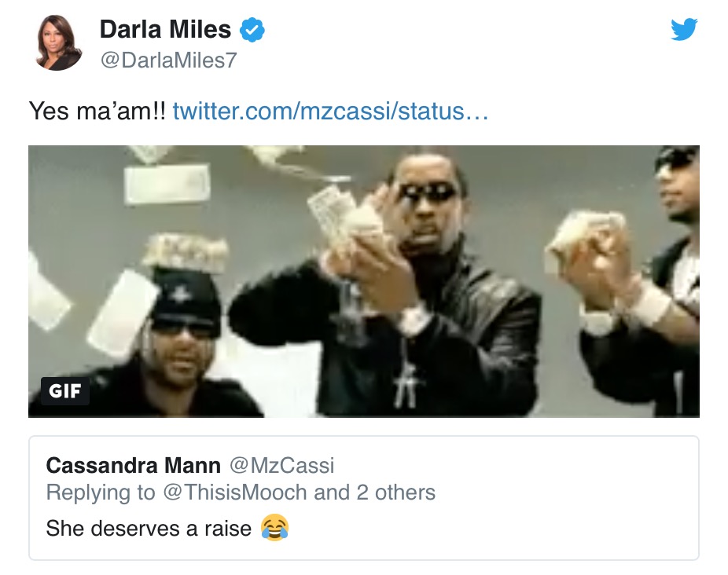Click the blue verified checkmark badge
Viewport: 728px width, 575px height.
tap(252, 30)
